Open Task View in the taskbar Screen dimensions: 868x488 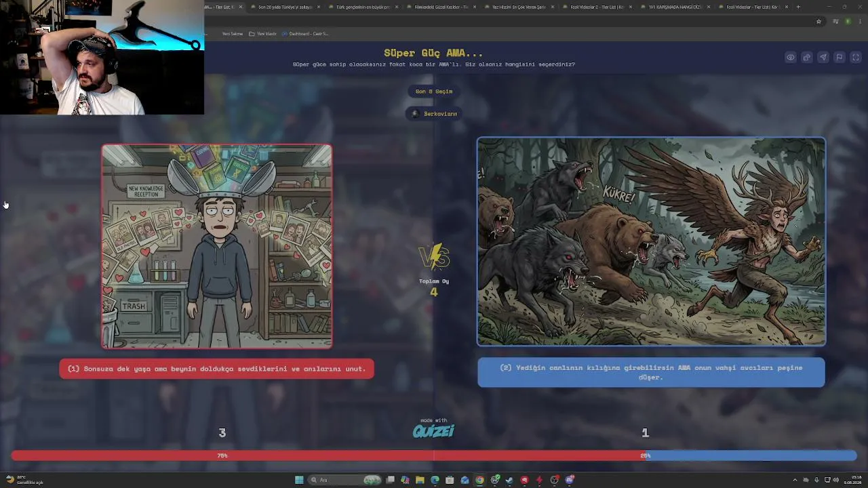[390, 480]
